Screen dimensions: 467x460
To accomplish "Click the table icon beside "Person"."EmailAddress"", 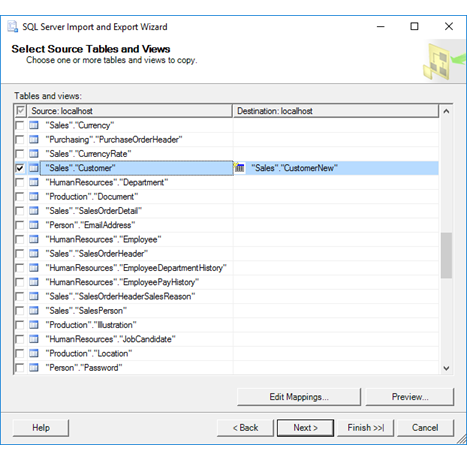I will 34,225.
